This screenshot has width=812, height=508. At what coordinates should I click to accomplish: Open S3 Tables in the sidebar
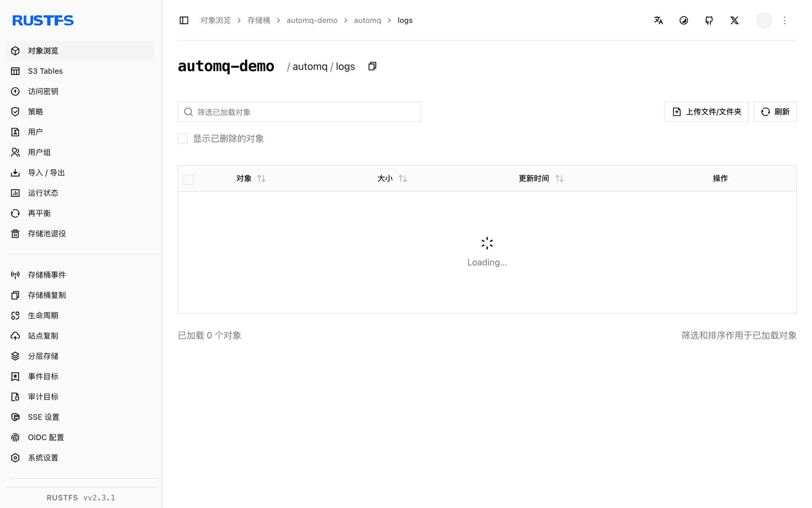pos(80,71)
